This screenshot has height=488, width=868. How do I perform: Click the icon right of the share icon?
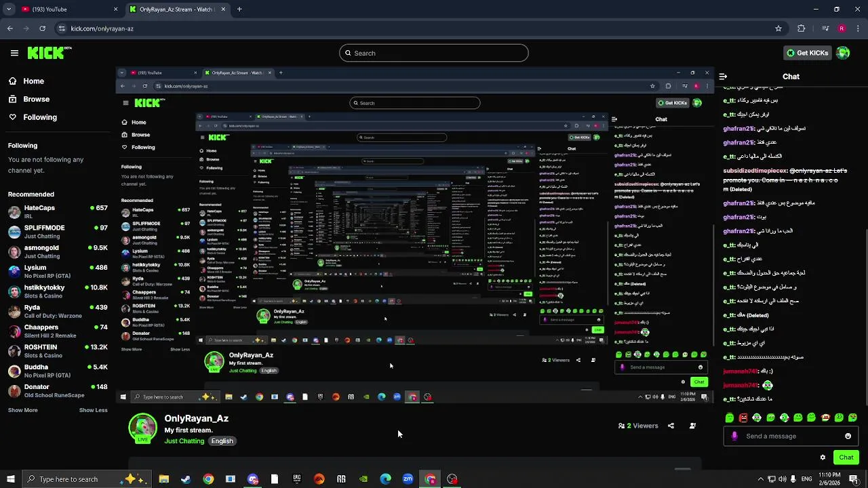[692, 426]
